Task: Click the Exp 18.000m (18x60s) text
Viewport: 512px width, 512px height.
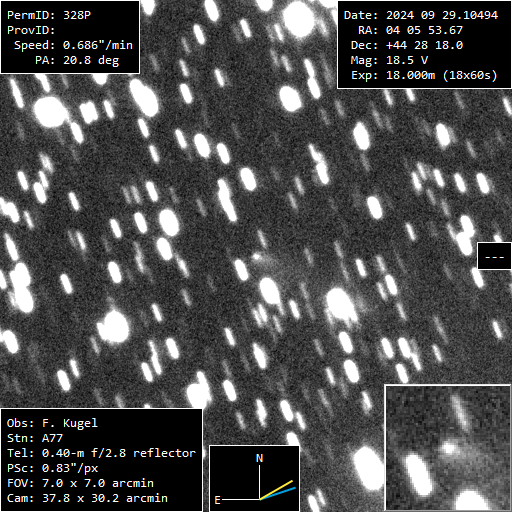Action: pos(424,75)
